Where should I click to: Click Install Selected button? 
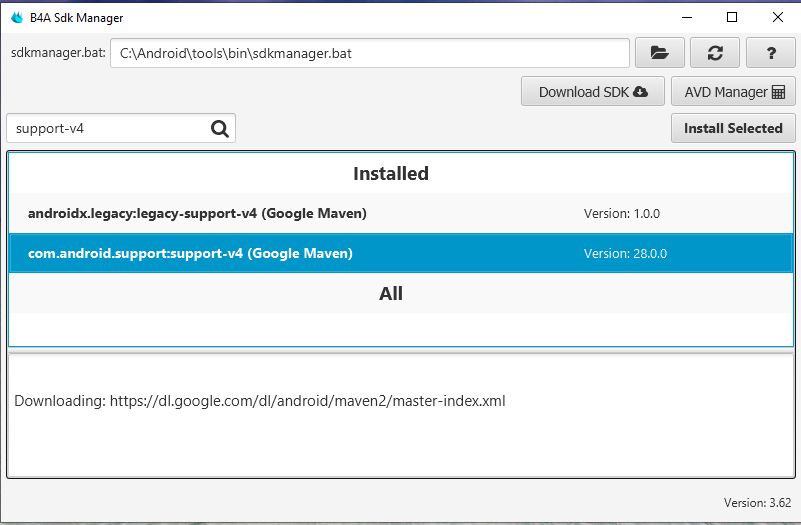pos(733,128)
